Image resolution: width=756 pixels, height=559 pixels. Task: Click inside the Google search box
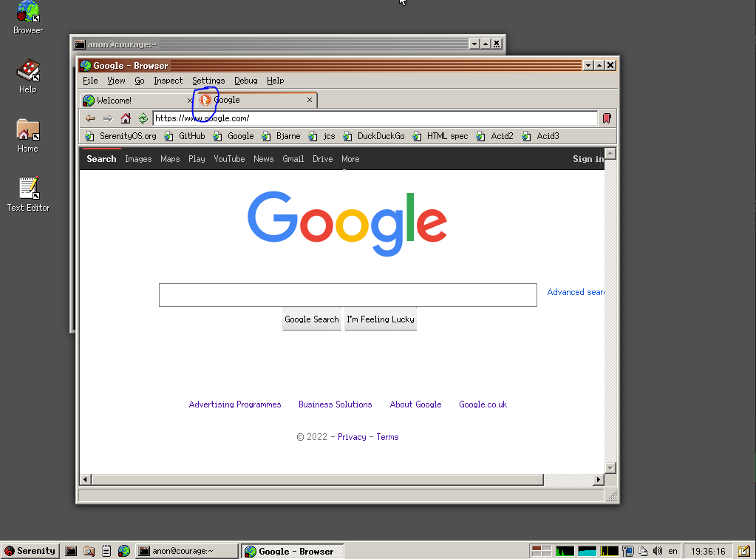[347, 294]
